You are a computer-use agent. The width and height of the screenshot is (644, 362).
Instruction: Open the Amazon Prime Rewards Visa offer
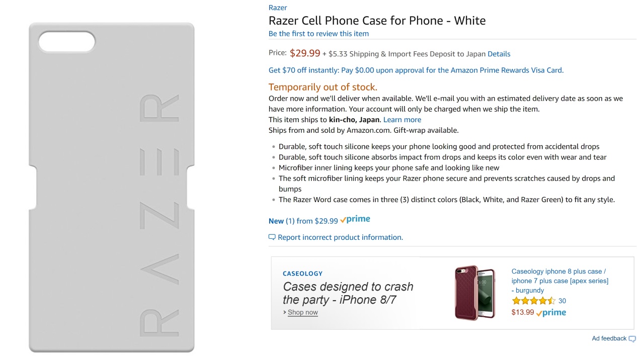pos(416,70)
